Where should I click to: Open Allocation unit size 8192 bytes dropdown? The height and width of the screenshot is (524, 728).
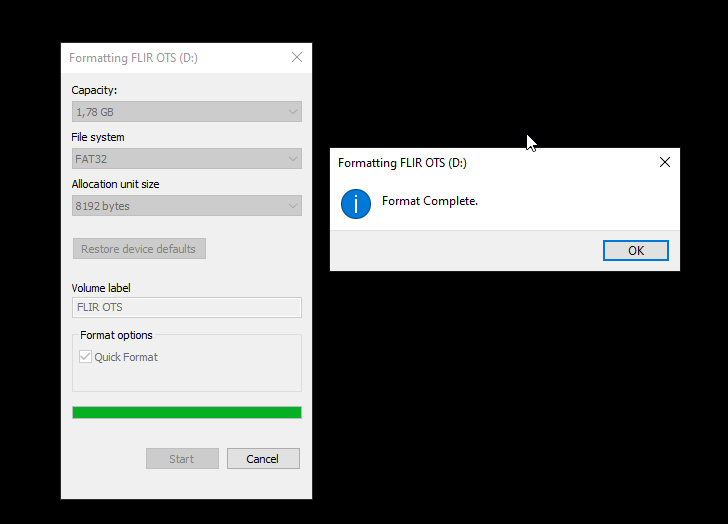pos(187,206)
